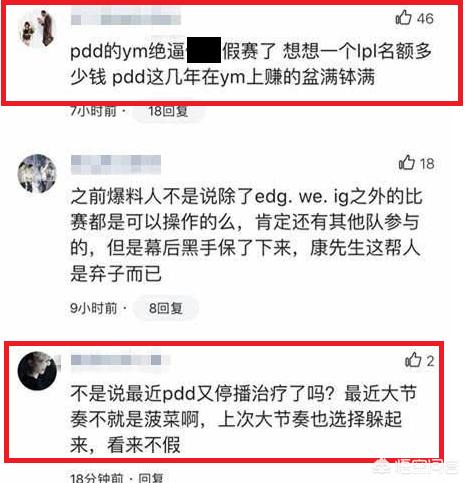Open blurred username above 不是说最近pdd comment

tap(116, 360)
